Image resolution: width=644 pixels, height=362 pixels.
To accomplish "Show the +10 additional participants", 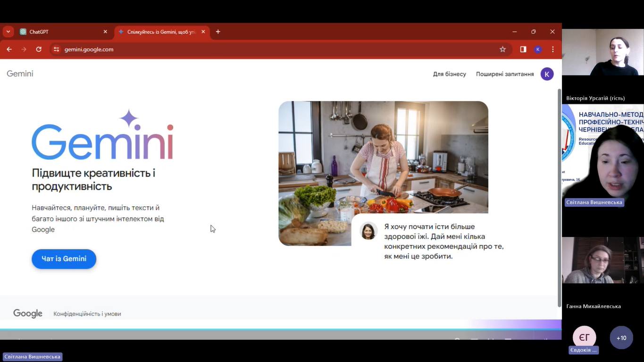I will pos(621,338).
